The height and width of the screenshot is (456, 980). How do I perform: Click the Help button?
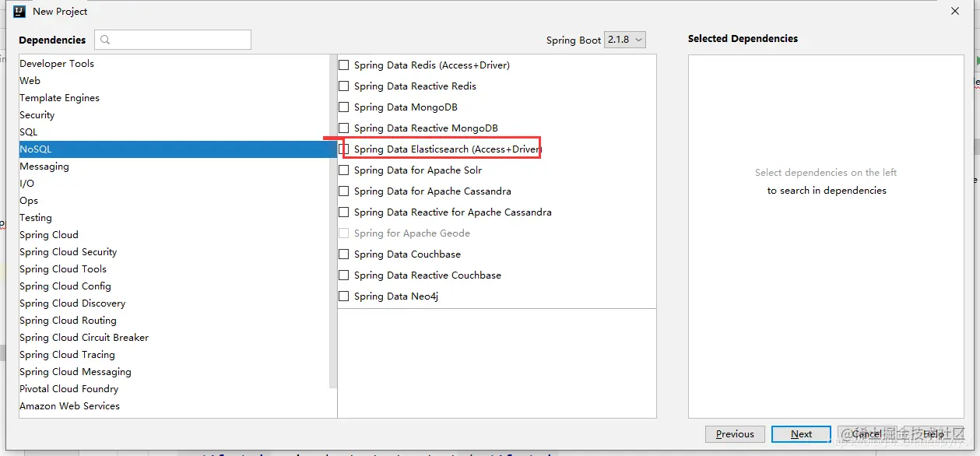click(x=933, y=434)
